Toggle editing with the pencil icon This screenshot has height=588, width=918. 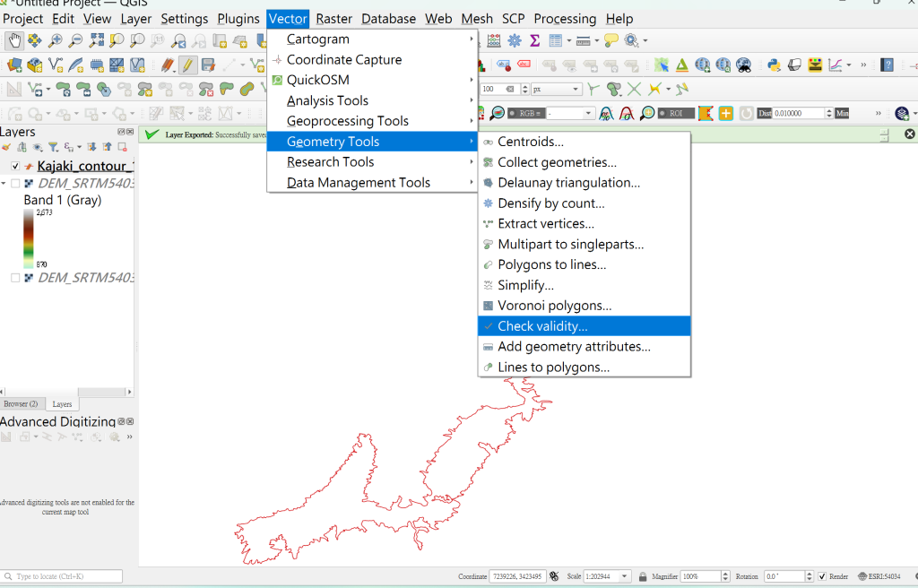click(x=188, y=65)
